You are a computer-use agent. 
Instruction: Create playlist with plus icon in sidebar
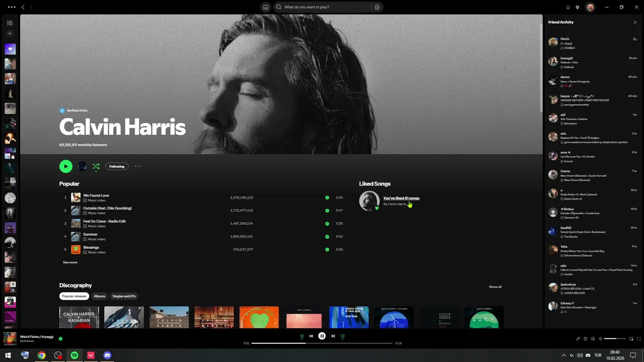click(10, 34)
